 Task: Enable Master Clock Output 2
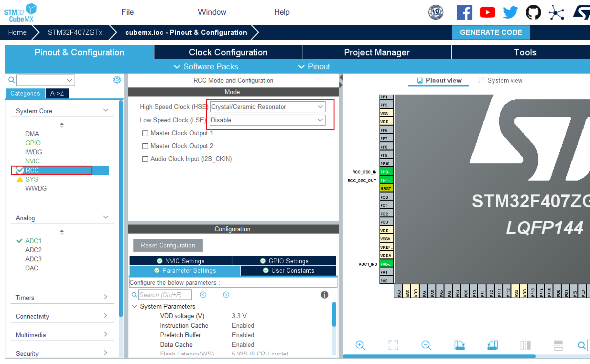(x=145, y=146)
